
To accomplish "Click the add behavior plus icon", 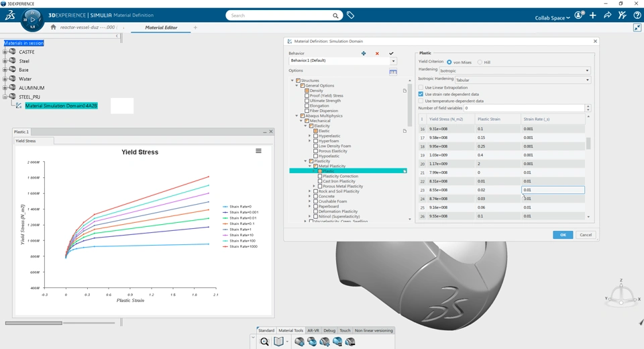I will coord(364,54).
